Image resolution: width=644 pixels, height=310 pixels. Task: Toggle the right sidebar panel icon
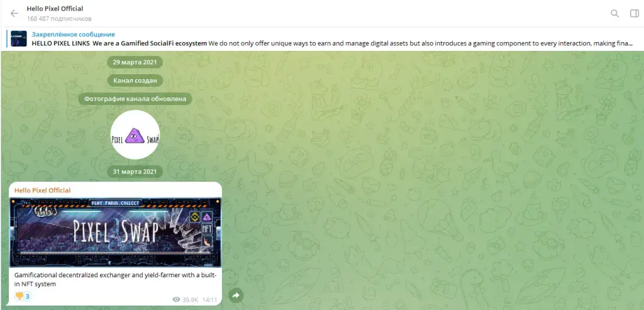click(x=634, y=14)
